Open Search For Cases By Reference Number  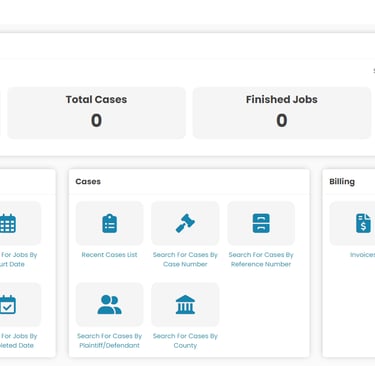coord(261,259)
